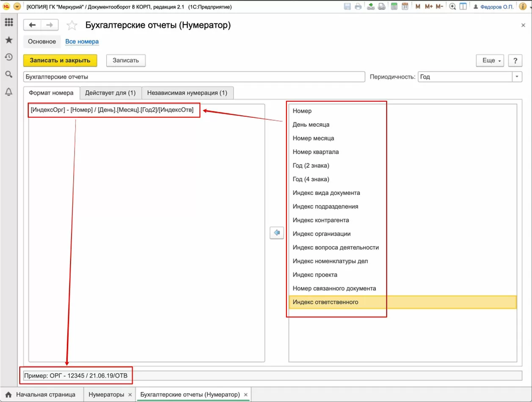Click the blue arrow to insert selected element
The width and height of the screenshot is (532, 402).
[x=276, y=233]
